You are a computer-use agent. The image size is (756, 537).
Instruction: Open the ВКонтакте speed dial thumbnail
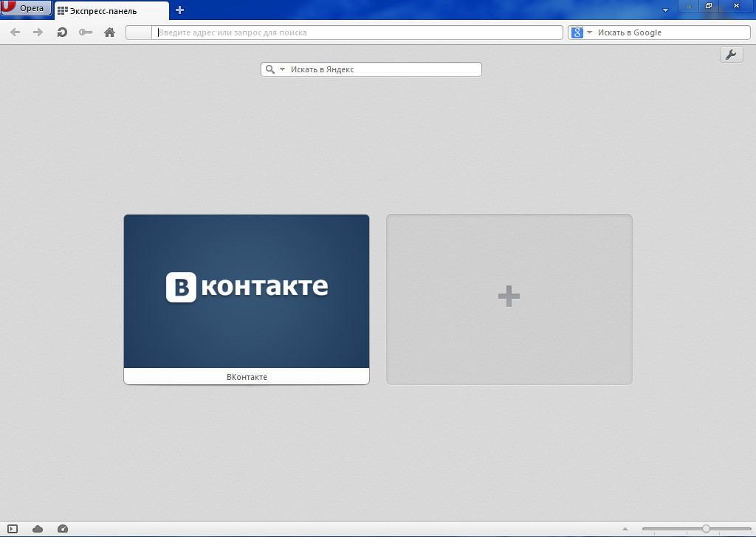(x=247, y=291)
